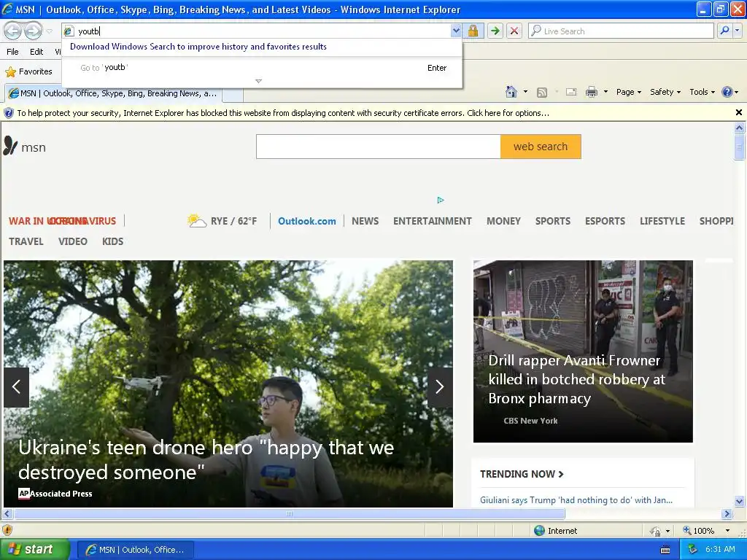
Task: Open the Home button dropdown arrow
Action: pyautogui.click(x=525, y=92)
